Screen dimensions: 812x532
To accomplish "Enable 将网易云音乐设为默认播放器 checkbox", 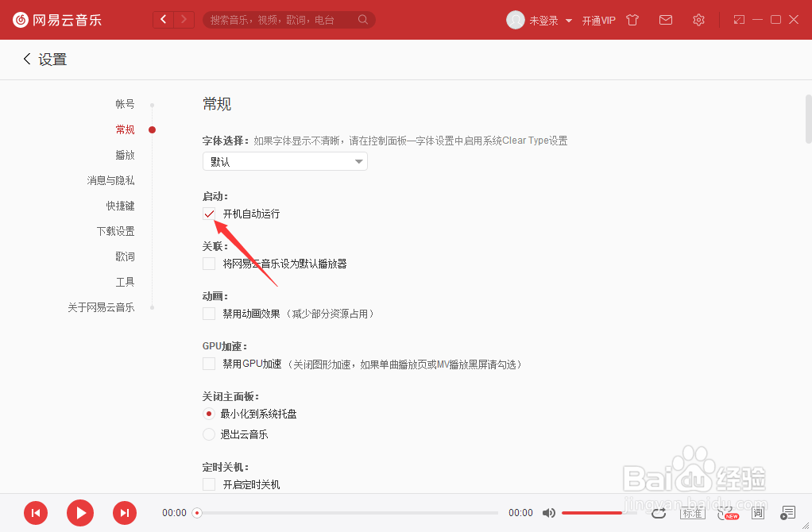I will [x=209, y=264].
